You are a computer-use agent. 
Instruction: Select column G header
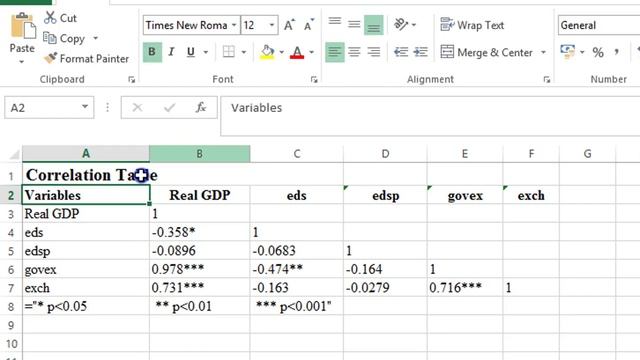click(x=587, y=154)
